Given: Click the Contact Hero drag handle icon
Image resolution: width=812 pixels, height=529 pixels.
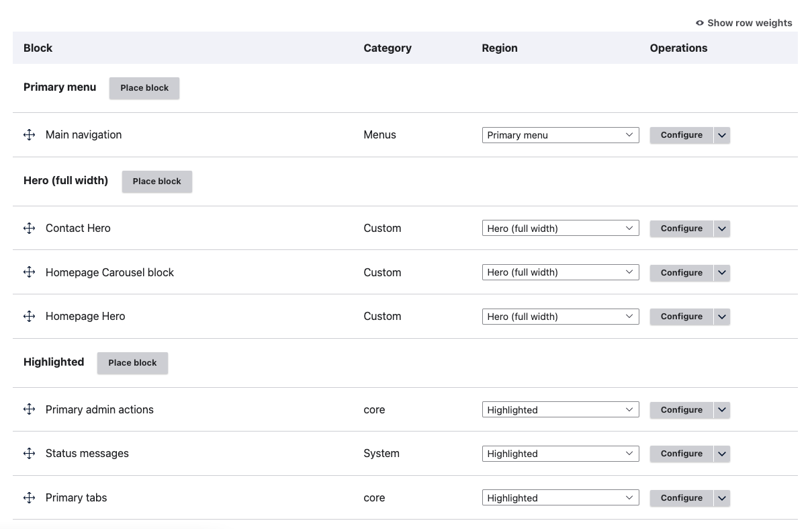Looking at the screenshot, I should coord(29,229).
